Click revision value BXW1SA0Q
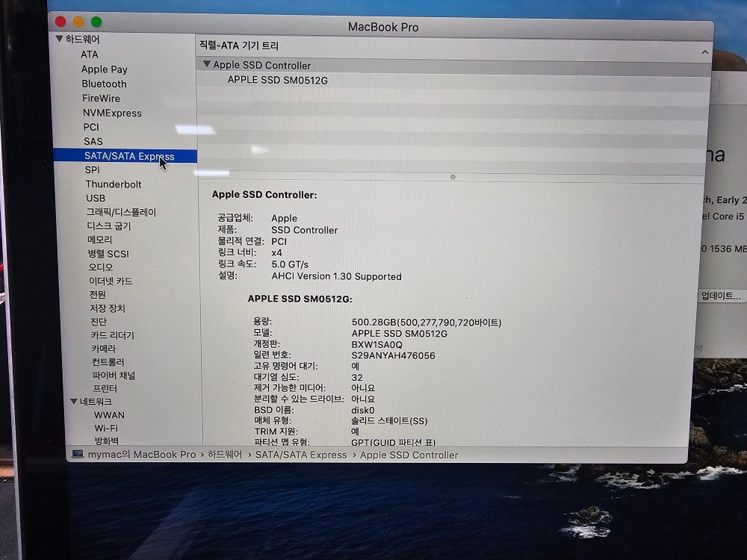The width and height of the screenshot is (747, 560). pyautogui.click(x=376, y=344)
